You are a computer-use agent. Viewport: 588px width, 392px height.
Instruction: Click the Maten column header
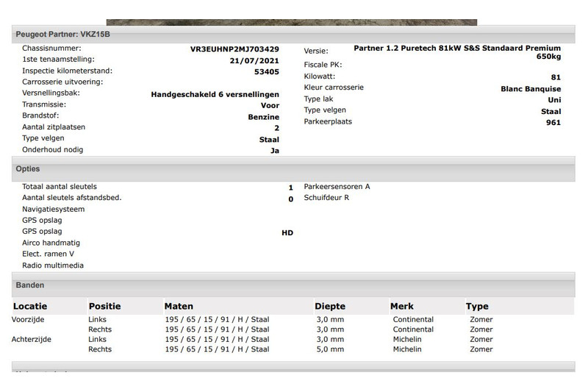179,306
